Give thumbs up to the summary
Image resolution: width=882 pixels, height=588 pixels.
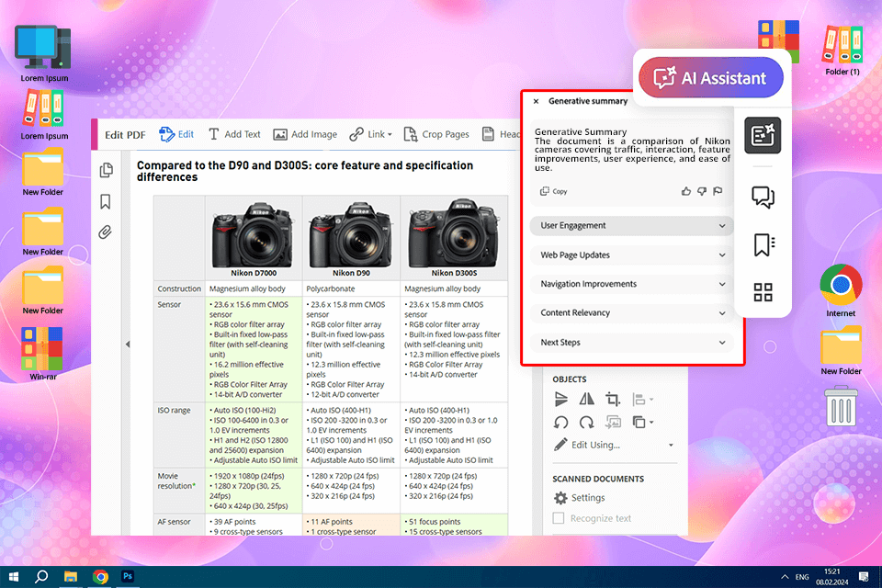tap(685, 191)
